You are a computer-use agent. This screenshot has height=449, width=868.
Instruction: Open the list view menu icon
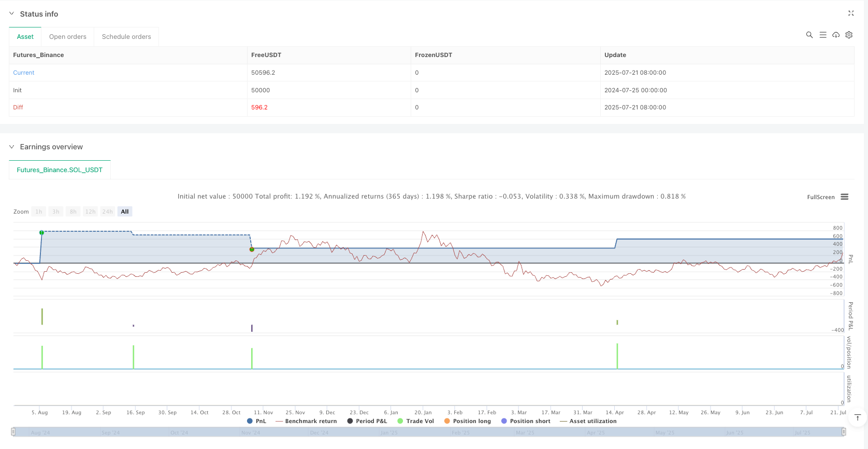tap(823, 35)
